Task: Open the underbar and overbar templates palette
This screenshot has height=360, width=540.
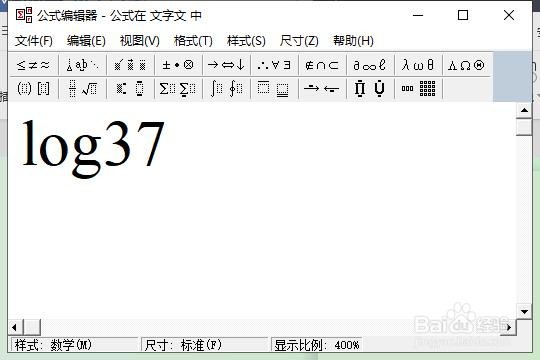Action: (274, 89)
